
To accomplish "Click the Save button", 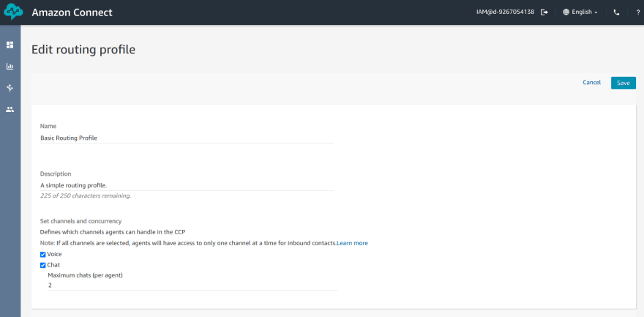I will point(623,83).
